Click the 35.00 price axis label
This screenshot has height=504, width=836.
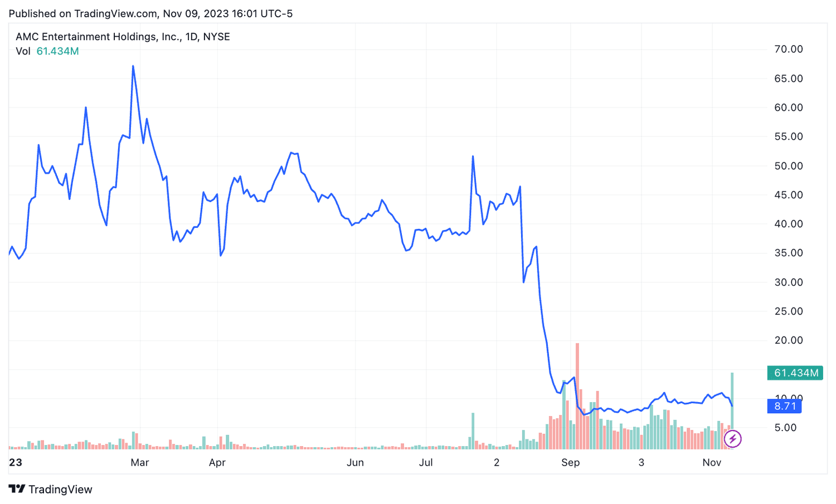[x=789, y=253]
